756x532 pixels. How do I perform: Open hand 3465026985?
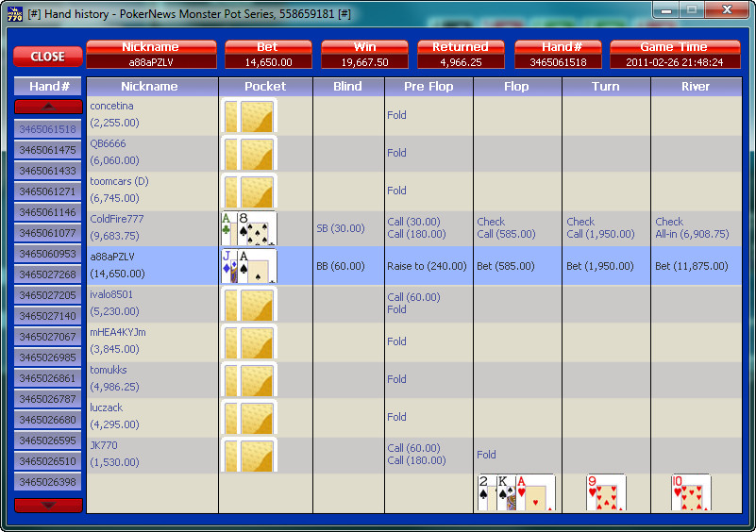click(x=48, y=357)
